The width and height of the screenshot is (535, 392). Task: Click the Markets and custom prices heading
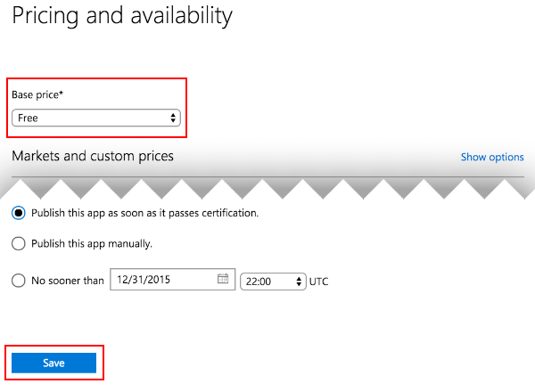(x=93, y=156)
